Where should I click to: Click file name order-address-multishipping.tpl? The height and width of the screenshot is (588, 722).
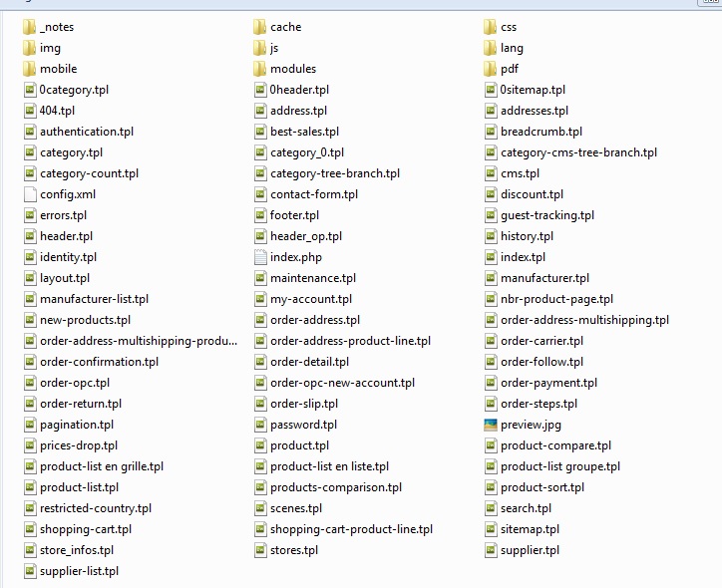[x=584, y=320]
